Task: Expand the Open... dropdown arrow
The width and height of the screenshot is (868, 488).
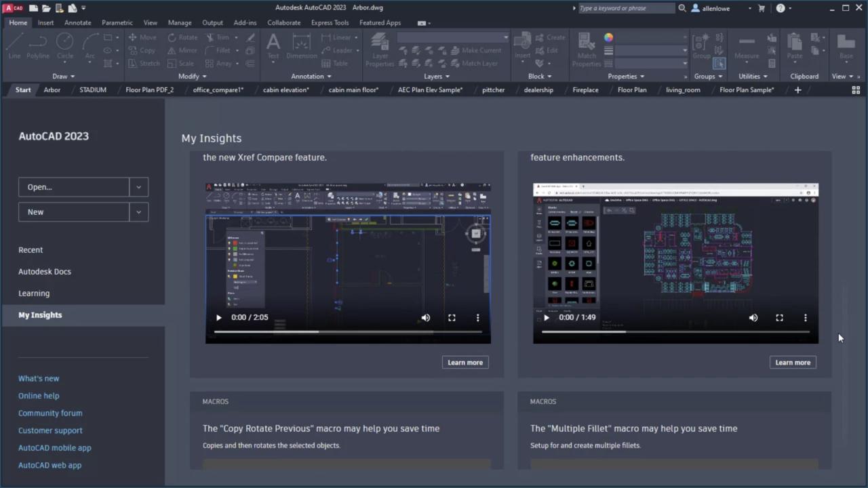Action: (138, 187)
